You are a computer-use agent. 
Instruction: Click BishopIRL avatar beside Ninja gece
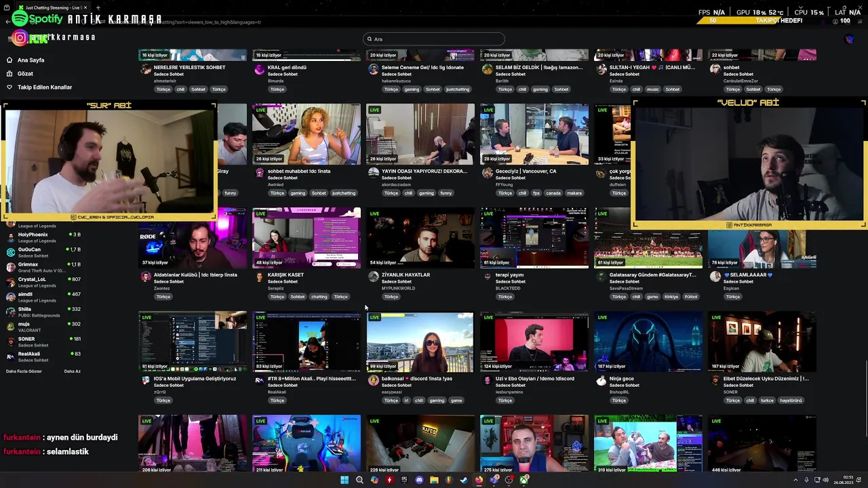(x=601, y=380)
